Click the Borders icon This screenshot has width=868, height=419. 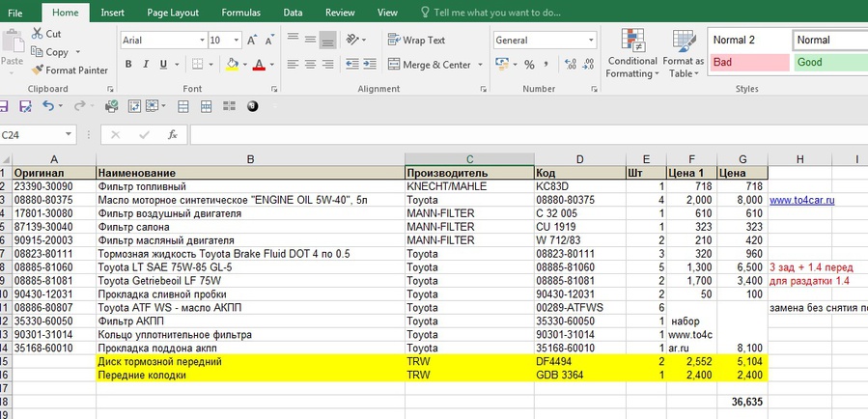pos(197,65)
